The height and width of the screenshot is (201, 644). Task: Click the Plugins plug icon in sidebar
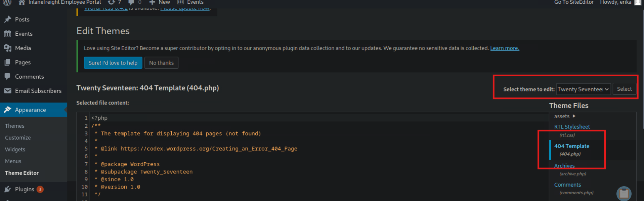[x=8, y=189]
